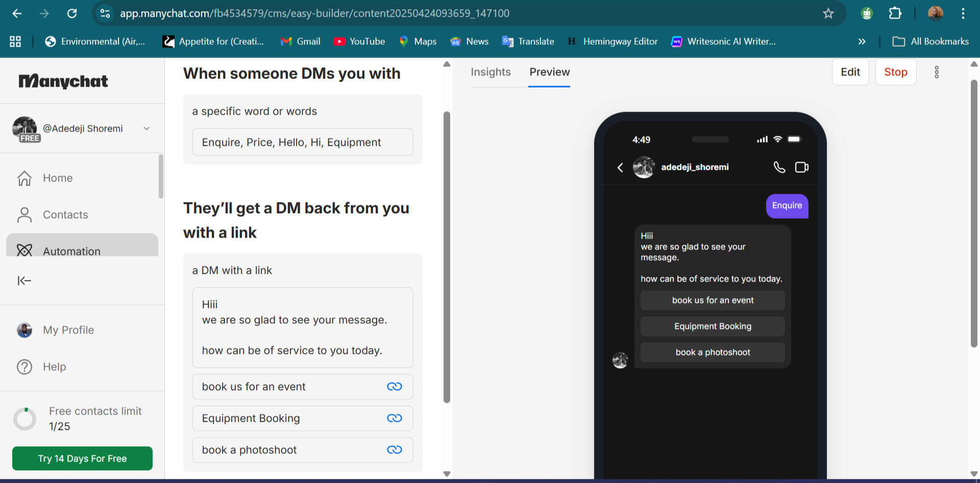Switch to the Insights tab

(x=491, y=72)
